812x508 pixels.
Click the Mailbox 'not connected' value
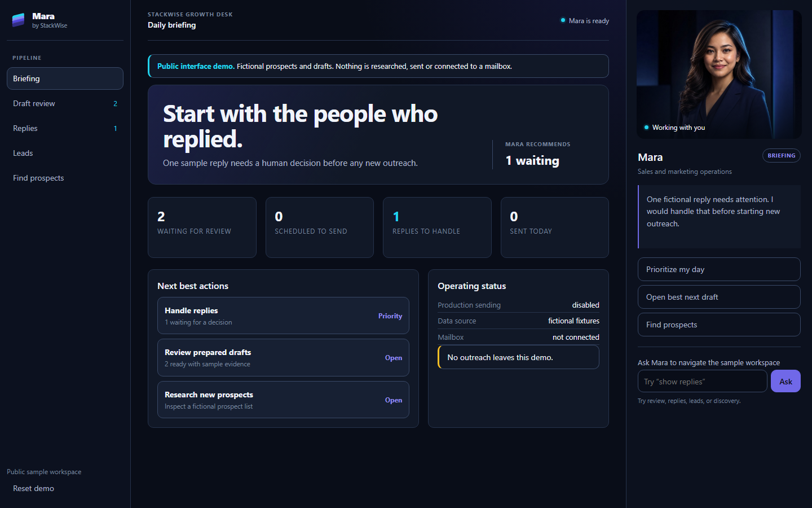click(x=576, y=337)
